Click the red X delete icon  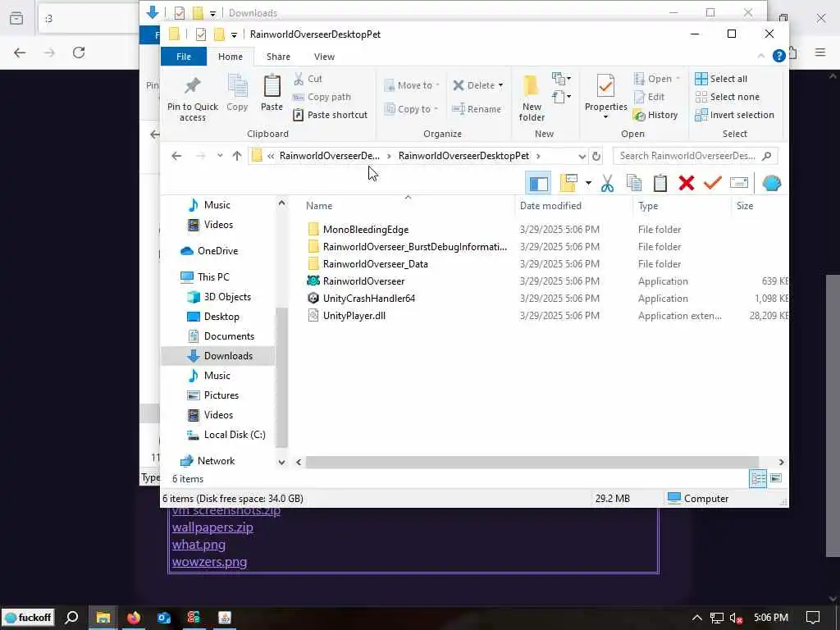click(x=687, y=183)
